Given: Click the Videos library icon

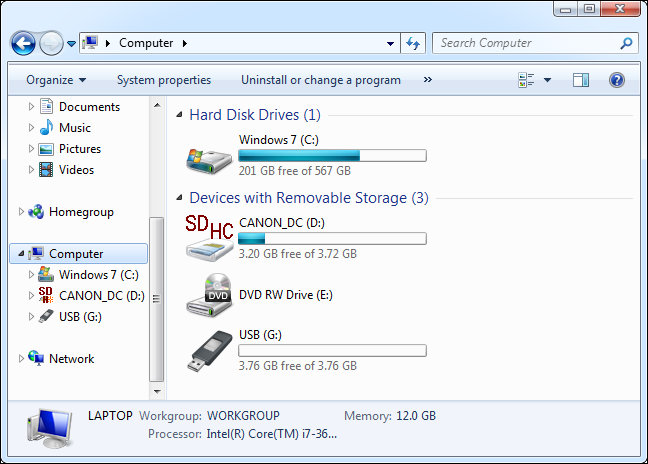Looking at the screenshot, I should (x=46, y=170).
